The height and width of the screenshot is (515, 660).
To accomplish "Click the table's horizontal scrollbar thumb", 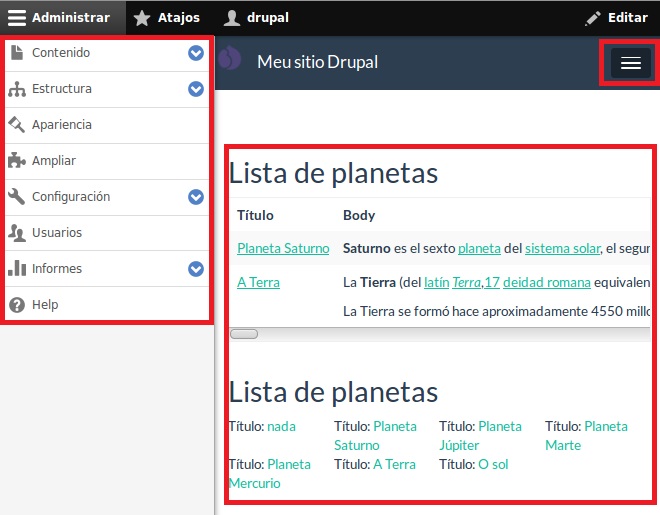I will 244,334.
